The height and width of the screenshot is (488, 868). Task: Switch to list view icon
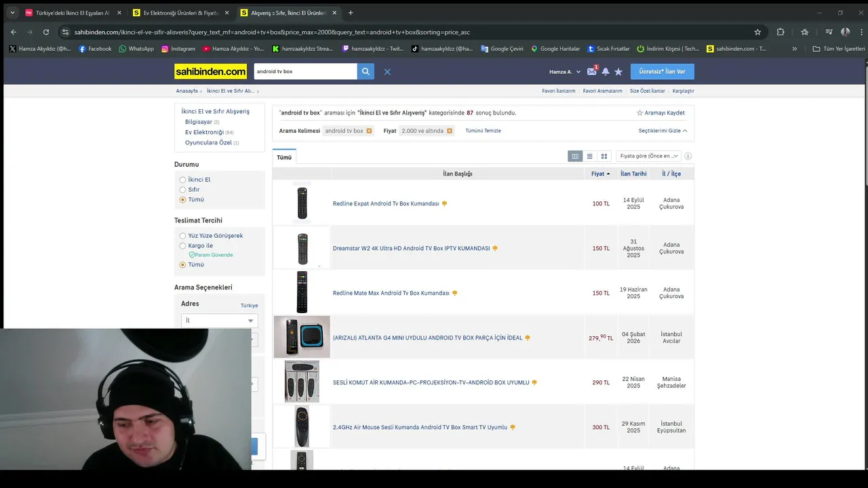tap(589, 156)
